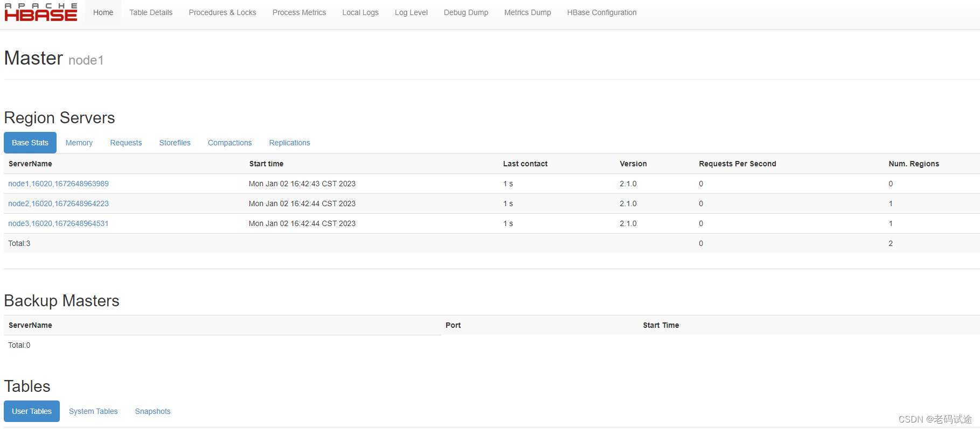980x429 pixels.
Task: Click the Start time column header
Action: click(x=266, y=164)
